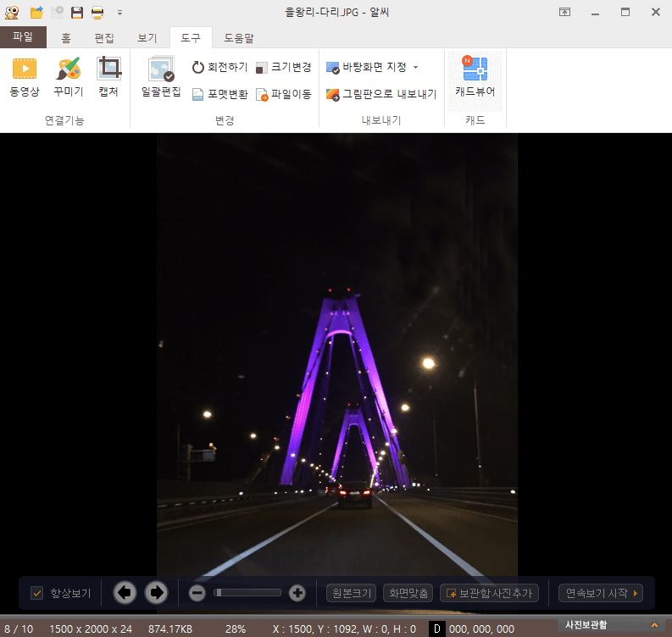Start slideshow with 연속보기 시작
The width and height of the screenshot is (672, 637).
[x=601, y=593]
